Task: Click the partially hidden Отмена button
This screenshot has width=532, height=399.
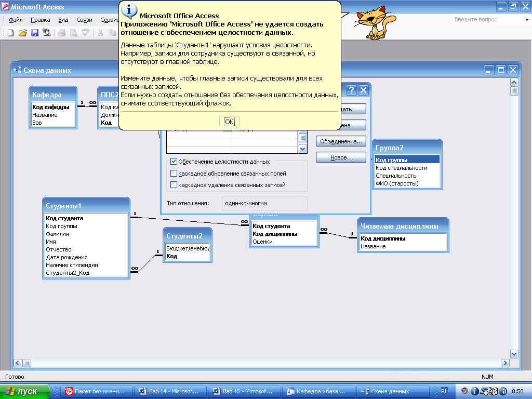Action: pyautogui.click(x=353, y=125)
